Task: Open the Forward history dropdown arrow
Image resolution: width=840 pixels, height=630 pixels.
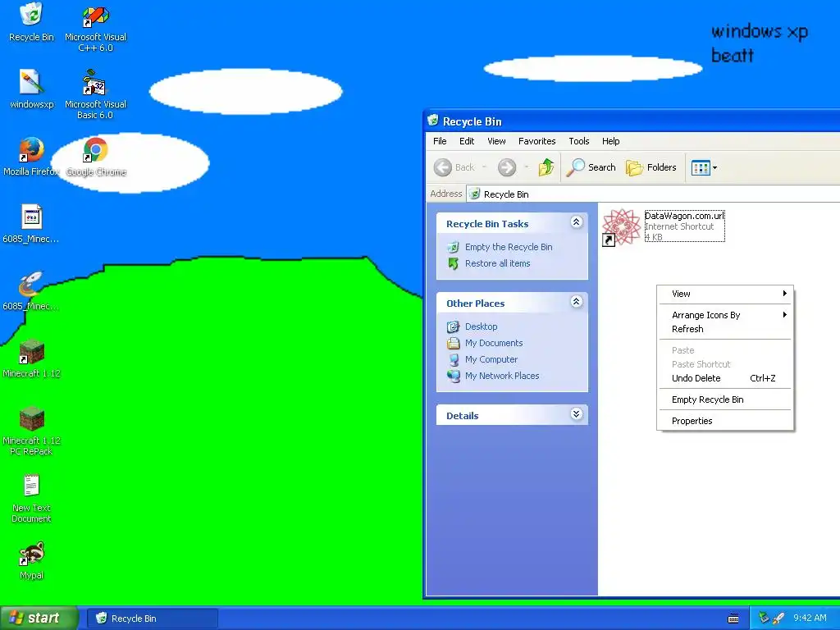Action: click(527, 167)
